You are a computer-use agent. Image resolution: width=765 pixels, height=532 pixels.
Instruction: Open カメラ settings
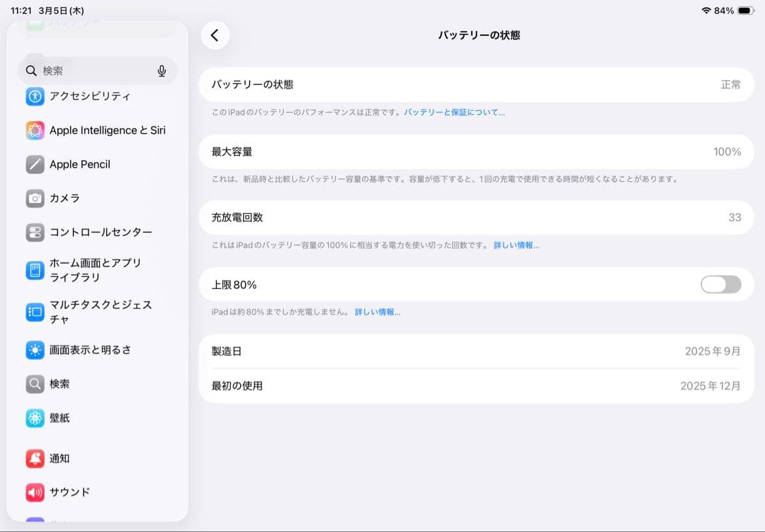coord(98,198)
